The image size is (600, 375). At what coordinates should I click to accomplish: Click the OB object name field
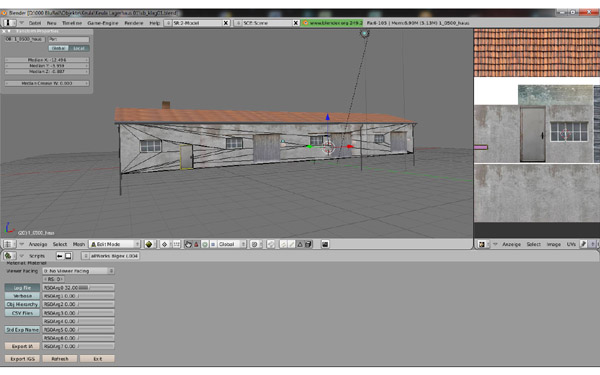(25, 39)
